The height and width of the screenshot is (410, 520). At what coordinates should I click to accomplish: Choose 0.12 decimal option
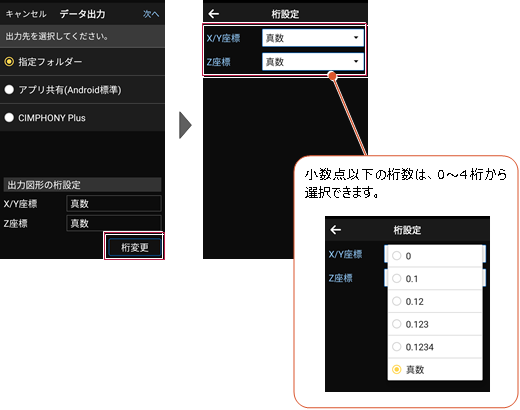click(x=435, y=301)
